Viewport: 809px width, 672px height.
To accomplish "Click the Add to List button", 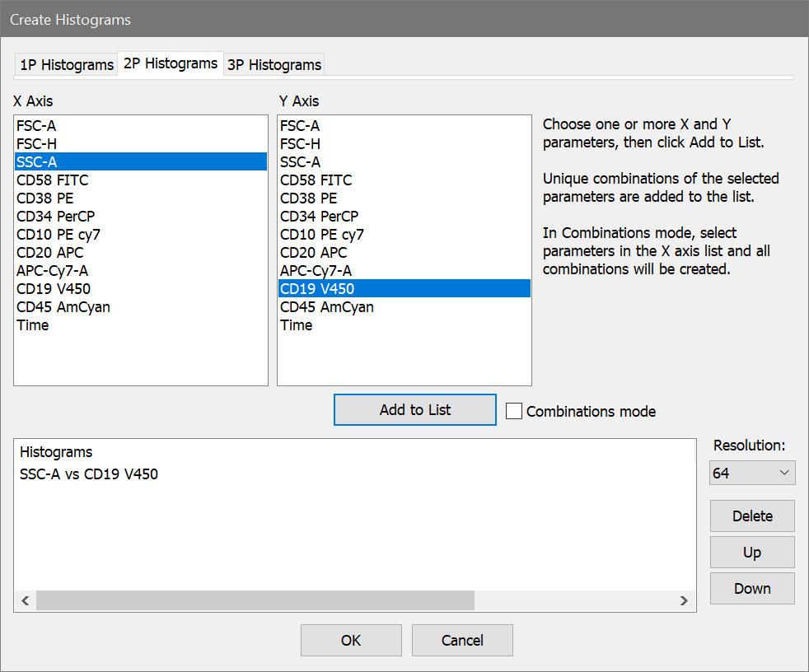I will tap(415, 410).
